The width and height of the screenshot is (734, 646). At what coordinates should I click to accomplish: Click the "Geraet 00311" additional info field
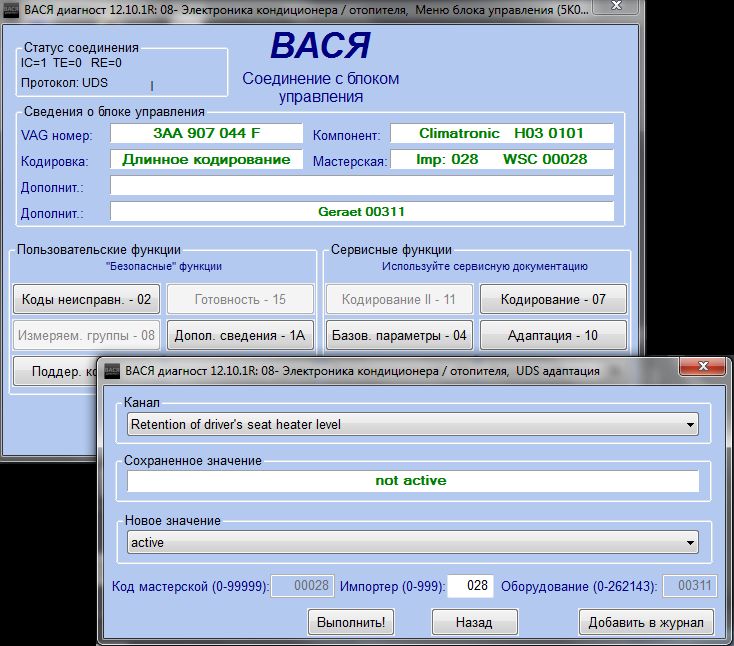point(362,212)
